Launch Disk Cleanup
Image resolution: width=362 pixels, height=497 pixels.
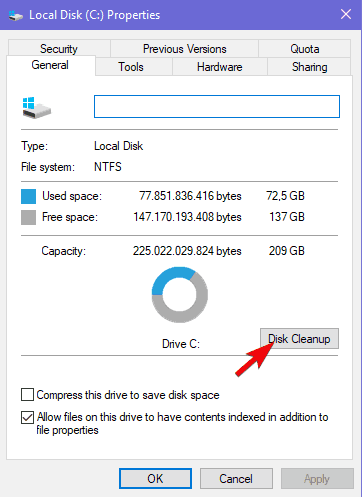(x=299, y=339)
